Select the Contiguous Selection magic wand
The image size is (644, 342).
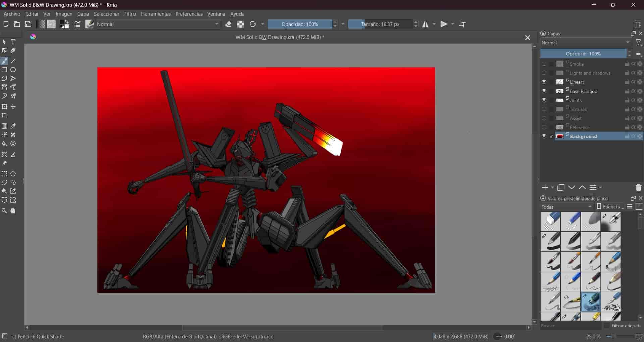(4, 191)
